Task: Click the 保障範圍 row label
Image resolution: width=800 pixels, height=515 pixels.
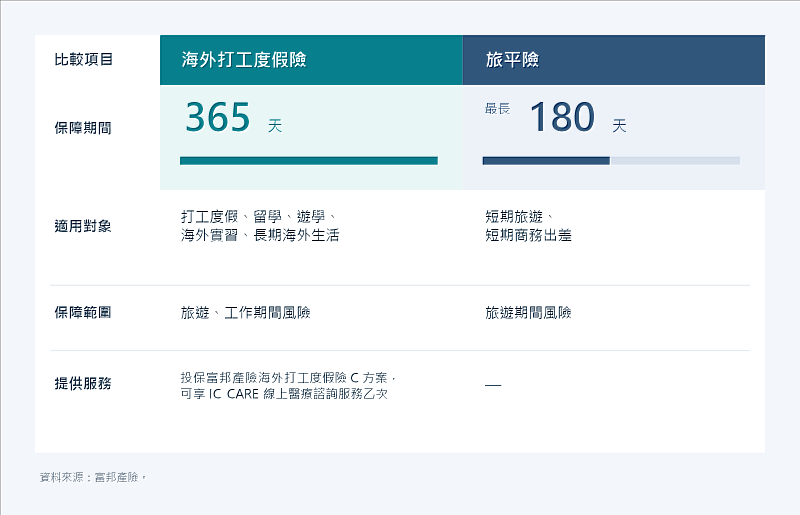Action: click(83, 312)
